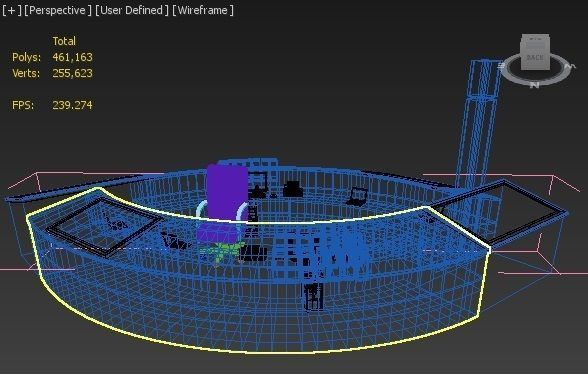Open the [Wireframe] shading menu

(x=202, y=10)
